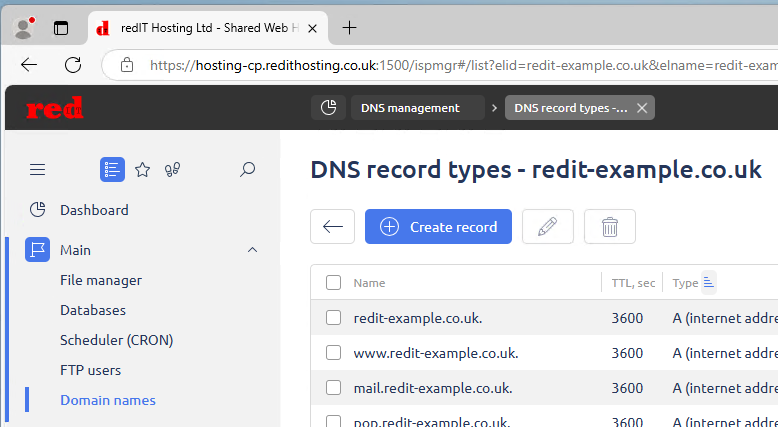View site security lock info
The image size is (778, 427).
point(127,65)
